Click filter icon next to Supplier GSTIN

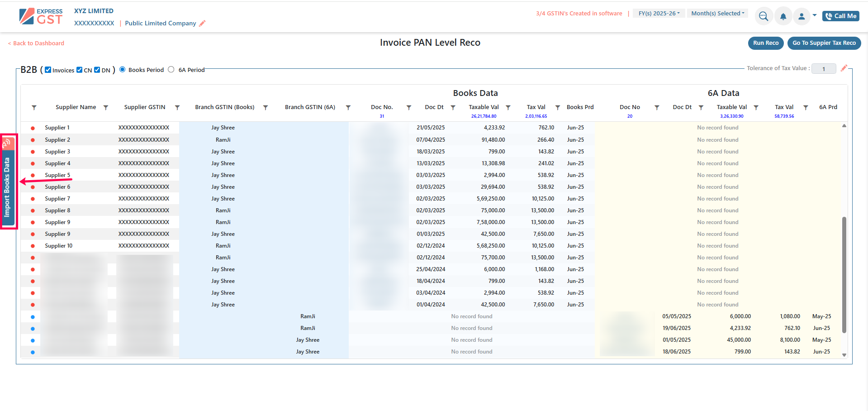tap(177, 108)
